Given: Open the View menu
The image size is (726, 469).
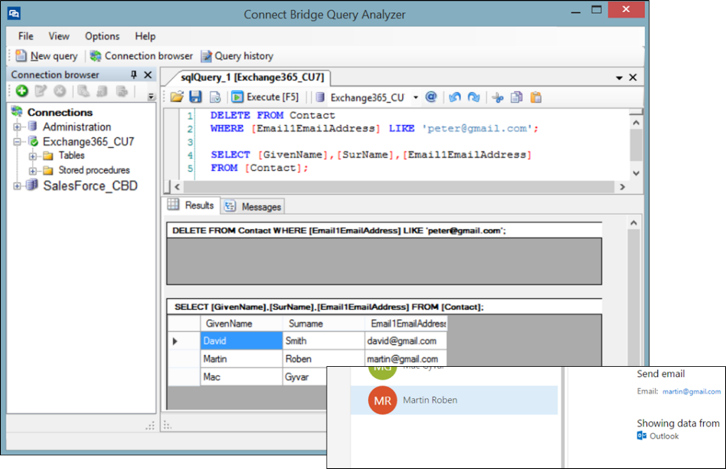Looking at the screenshot, I should tap(59, 36).
